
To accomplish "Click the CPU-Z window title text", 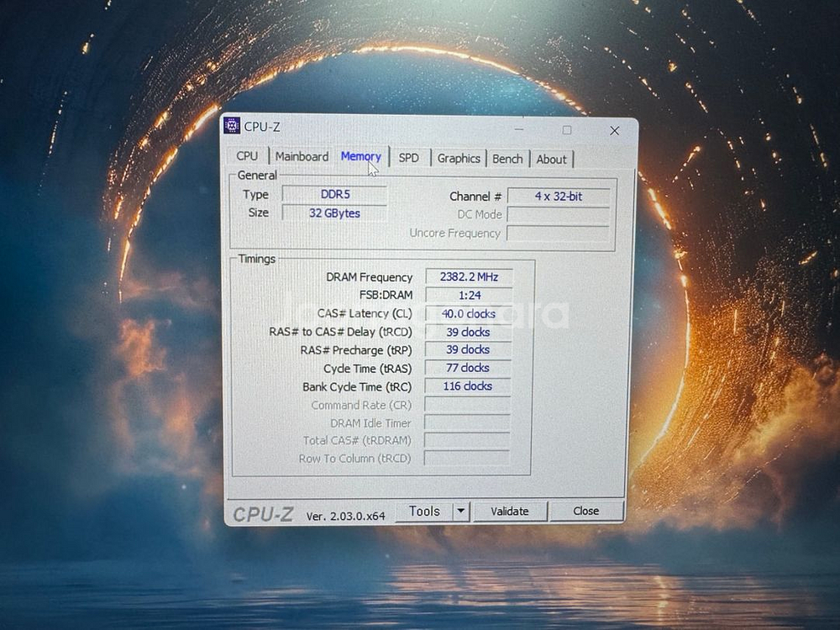I will 262,127.
